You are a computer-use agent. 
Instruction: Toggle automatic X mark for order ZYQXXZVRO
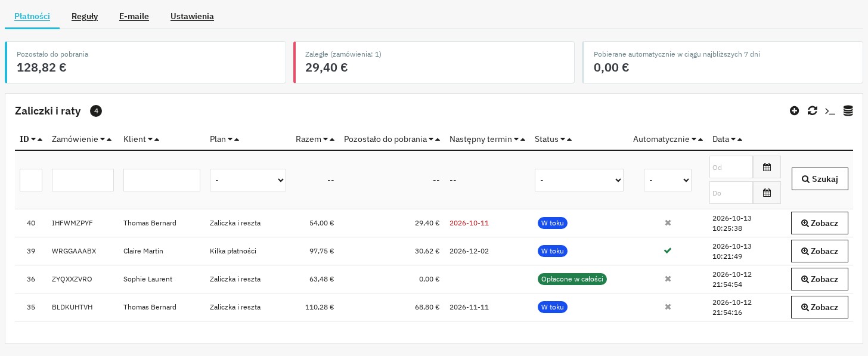(668, 279)
